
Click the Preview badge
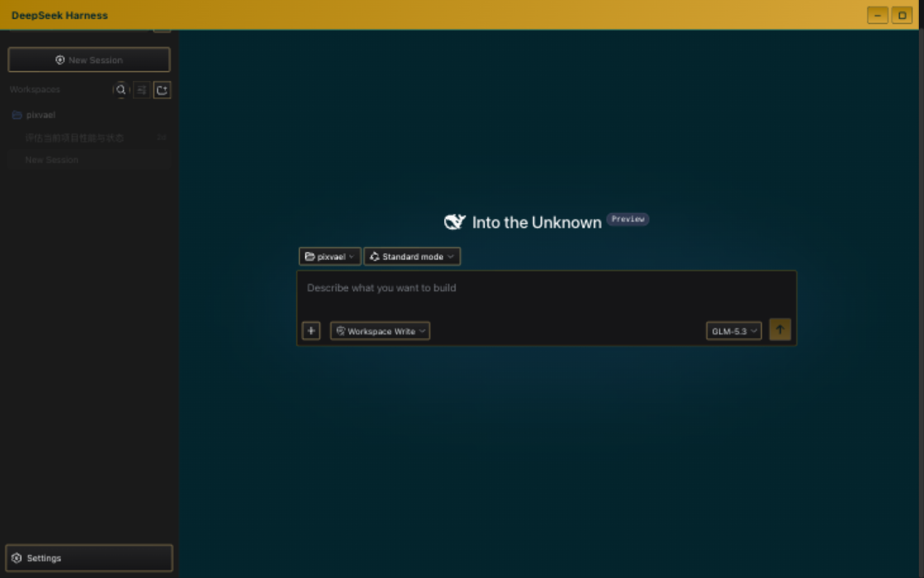click(628, 219)
